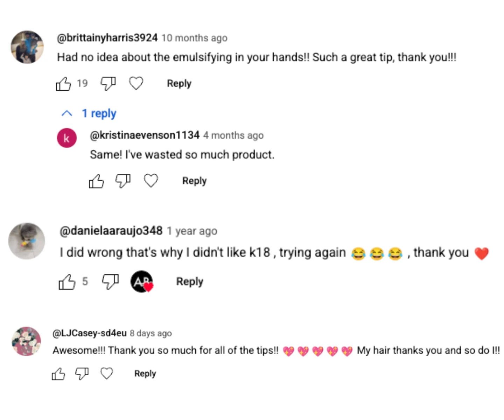Remove creator heart on danielaaraujo348's comment
504x420 pixels.
point(142,281)
